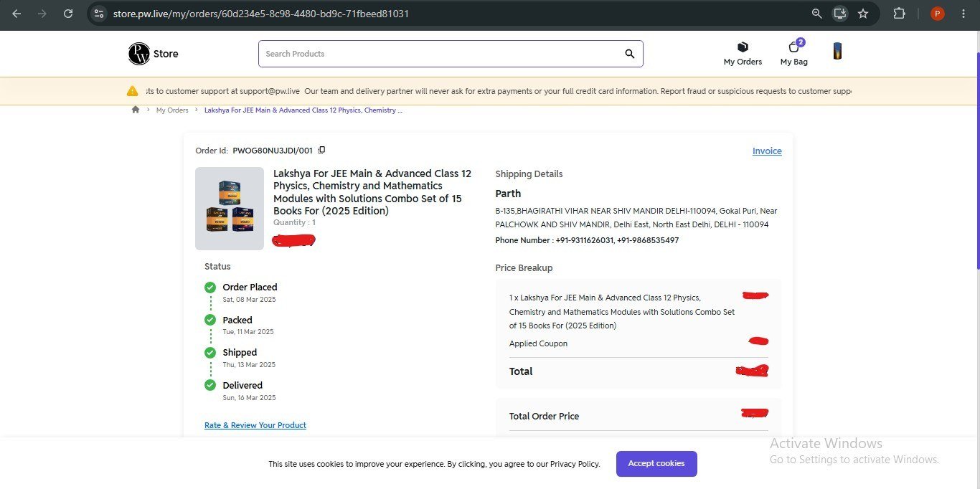Screen dimensions: 980x489
Task: Select the 'Quantity : 1' text
Action: (294, 223)
